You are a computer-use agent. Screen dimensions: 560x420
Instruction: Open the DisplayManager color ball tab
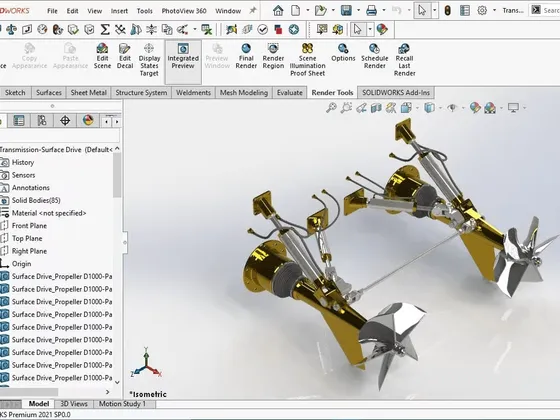pos(88,120)
